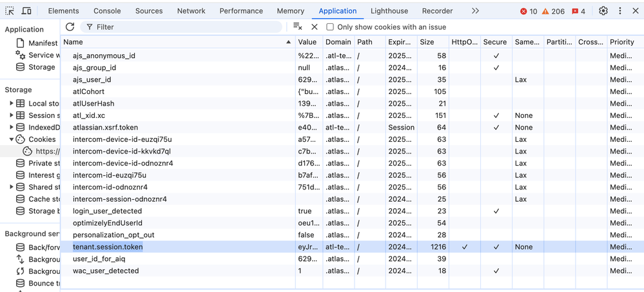Select the atlassian.xsrf.token cookie

click(x=352, y=128)
